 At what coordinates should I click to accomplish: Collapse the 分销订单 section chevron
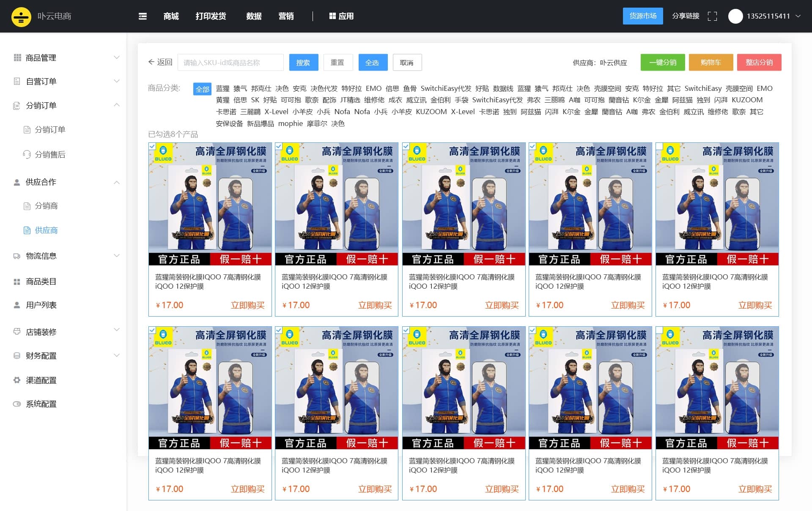[117, 105]
